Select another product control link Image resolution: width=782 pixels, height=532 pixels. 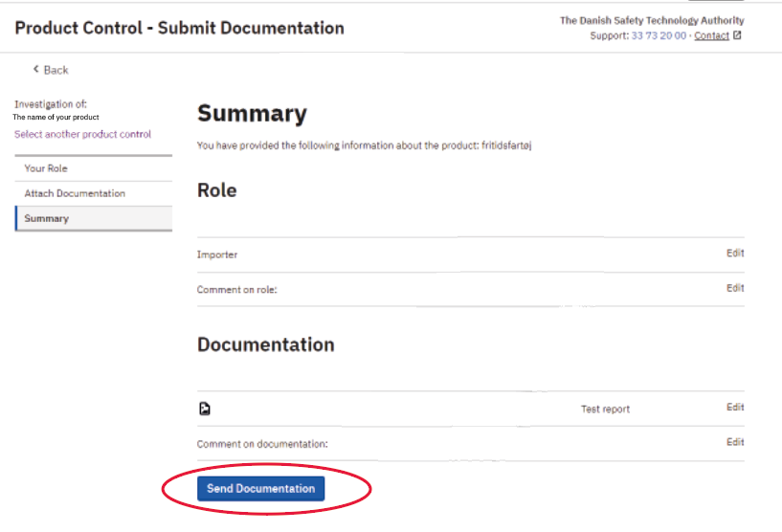click(x=82, y=134)
